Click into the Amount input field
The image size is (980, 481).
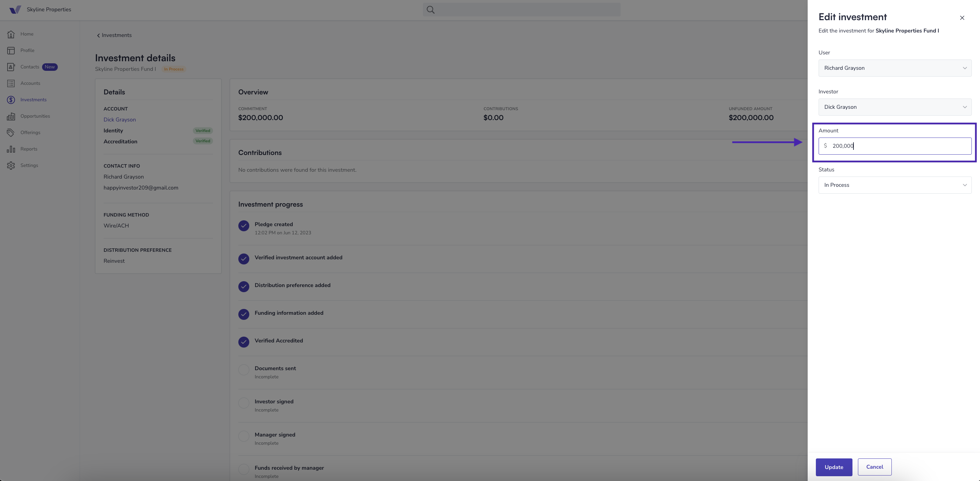[895, 146]
